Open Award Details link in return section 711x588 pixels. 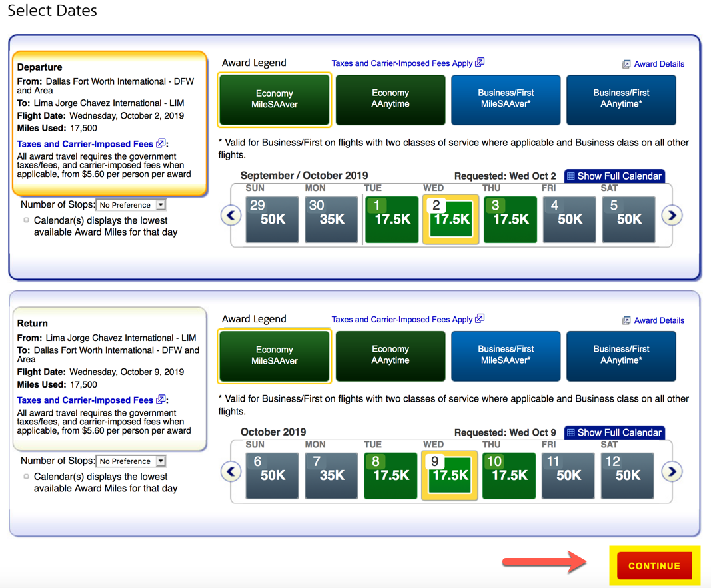click(x=659, y=320)
